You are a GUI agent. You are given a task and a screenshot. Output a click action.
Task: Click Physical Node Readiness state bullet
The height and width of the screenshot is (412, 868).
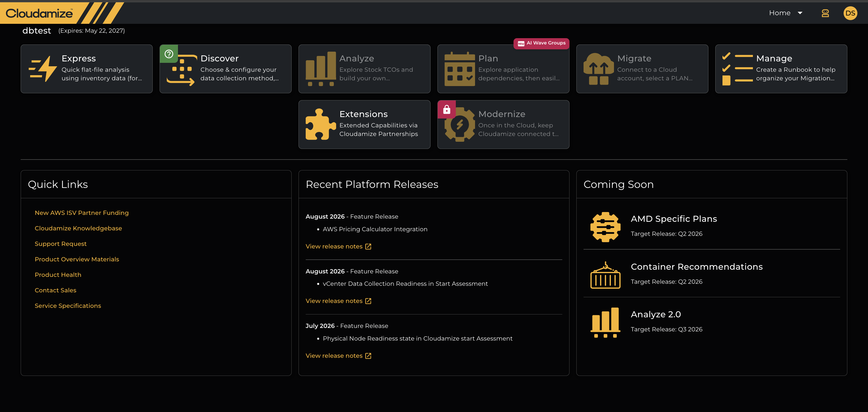417,339
